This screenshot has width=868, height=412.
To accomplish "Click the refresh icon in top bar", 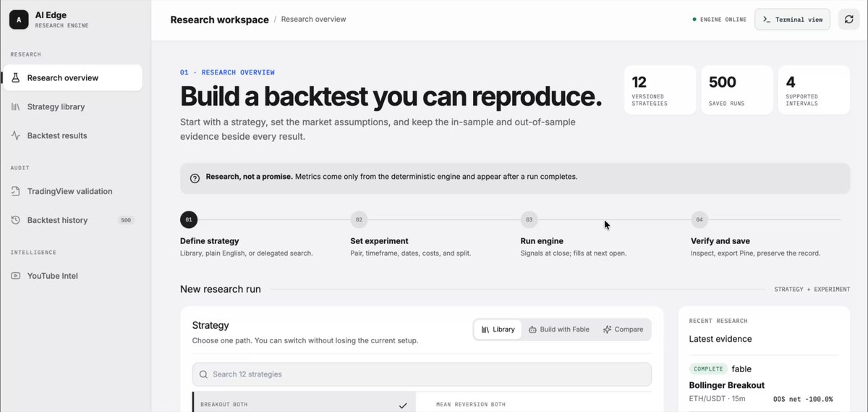I will point(849,20).
